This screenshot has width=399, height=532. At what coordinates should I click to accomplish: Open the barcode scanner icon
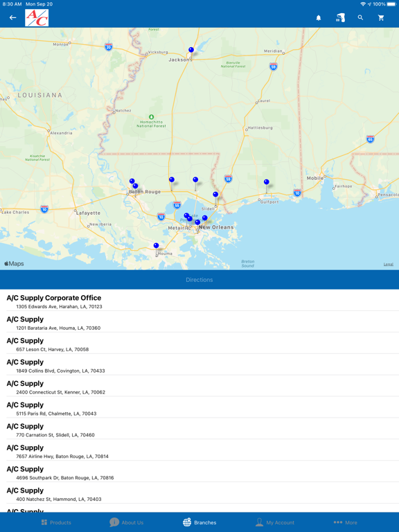click(x=340, y=17)
